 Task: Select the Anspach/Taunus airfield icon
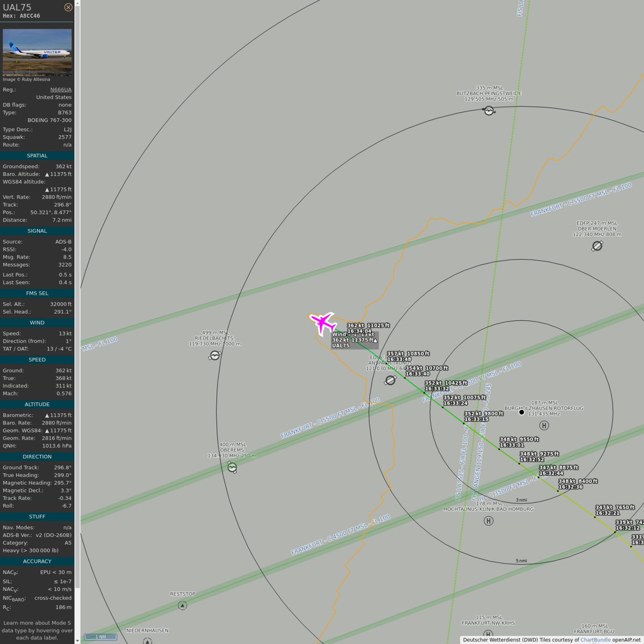pos(390,380)
